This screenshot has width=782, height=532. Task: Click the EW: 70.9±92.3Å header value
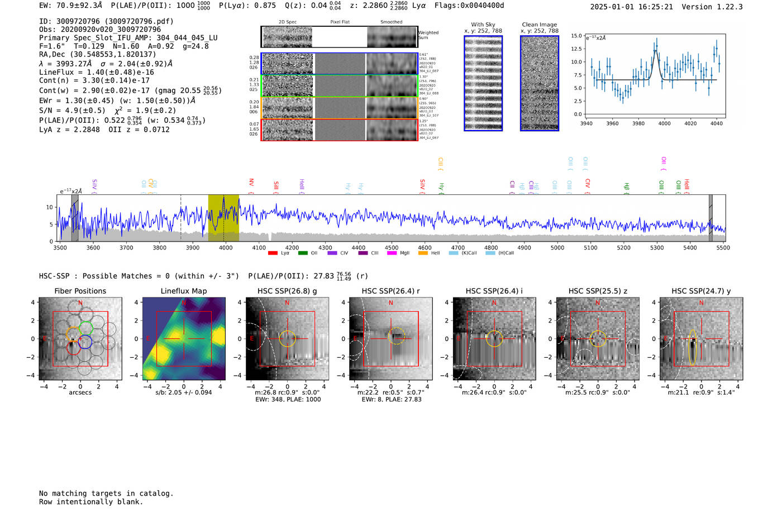pos(71,6)
